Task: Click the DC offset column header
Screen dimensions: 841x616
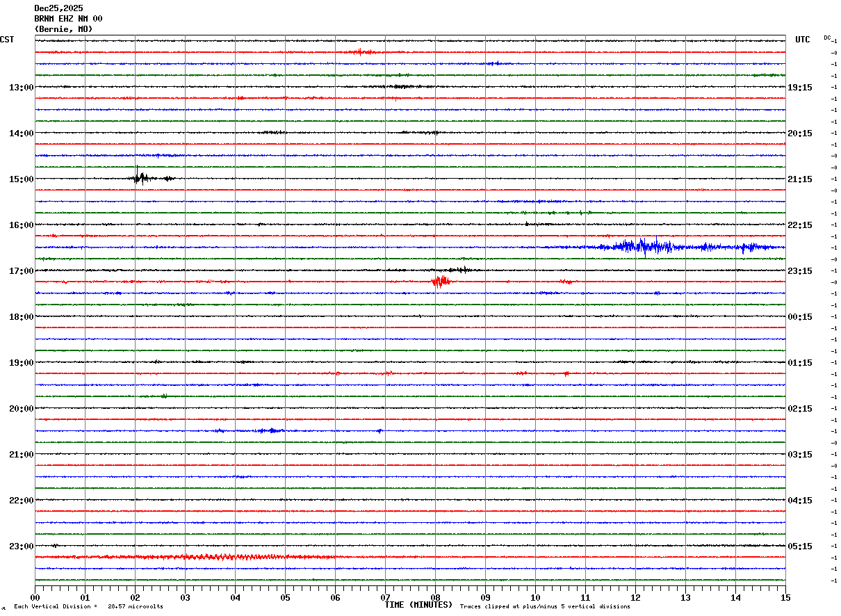Action: (x=828, y=38)
